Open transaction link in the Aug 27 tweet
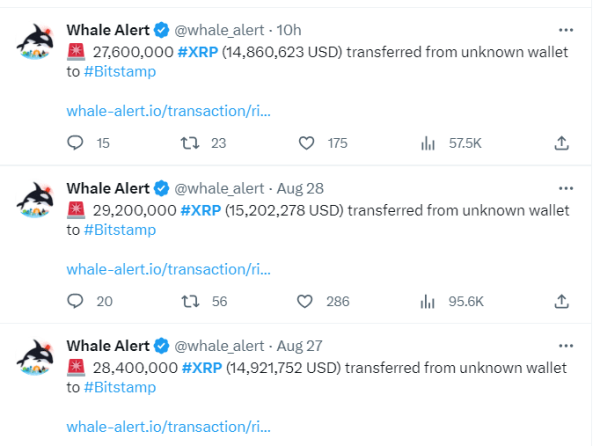This screenshot has width=600, height=446. 168,426
